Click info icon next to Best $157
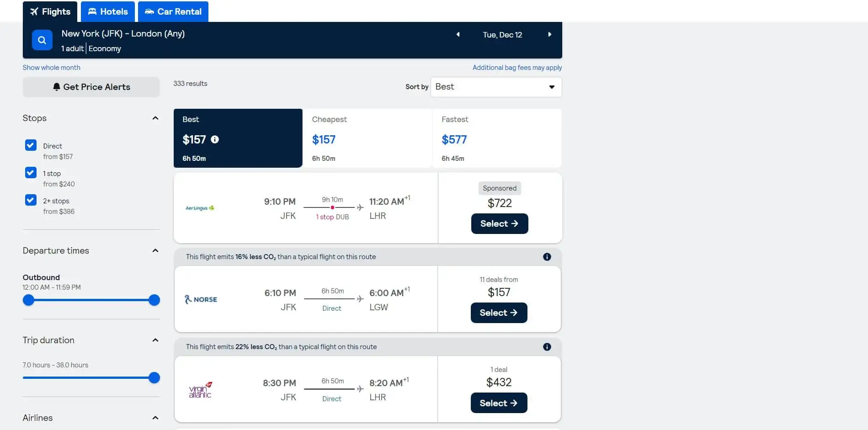The height and width of the screenshot is (430, 868). tap(215, 139)
